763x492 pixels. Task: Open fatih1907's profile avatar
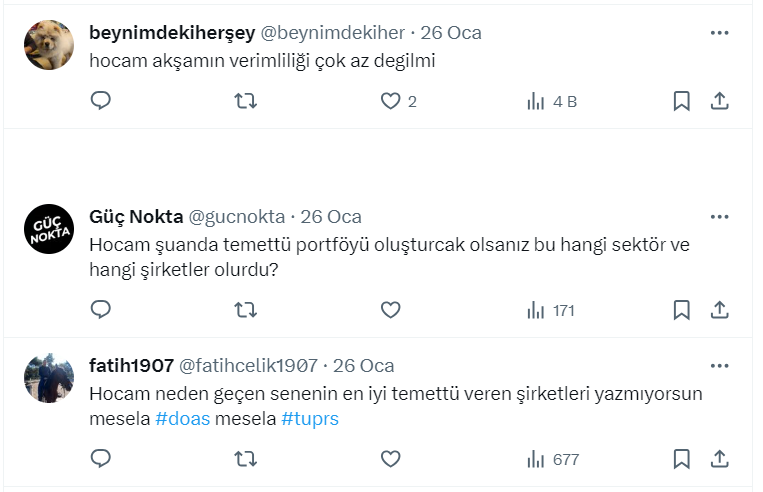(48, 377)
